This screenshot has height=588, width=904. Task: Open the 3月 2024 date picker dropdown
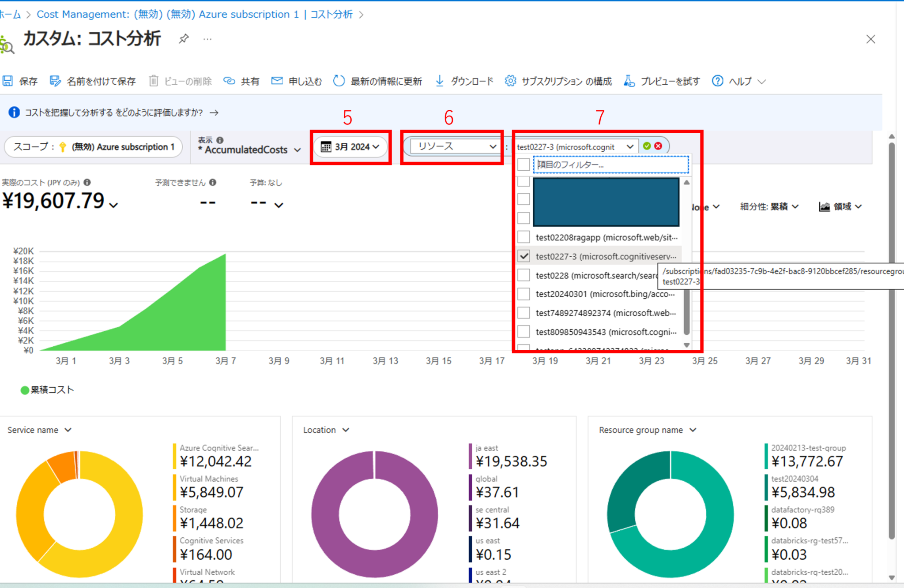[x=350, y=147]
